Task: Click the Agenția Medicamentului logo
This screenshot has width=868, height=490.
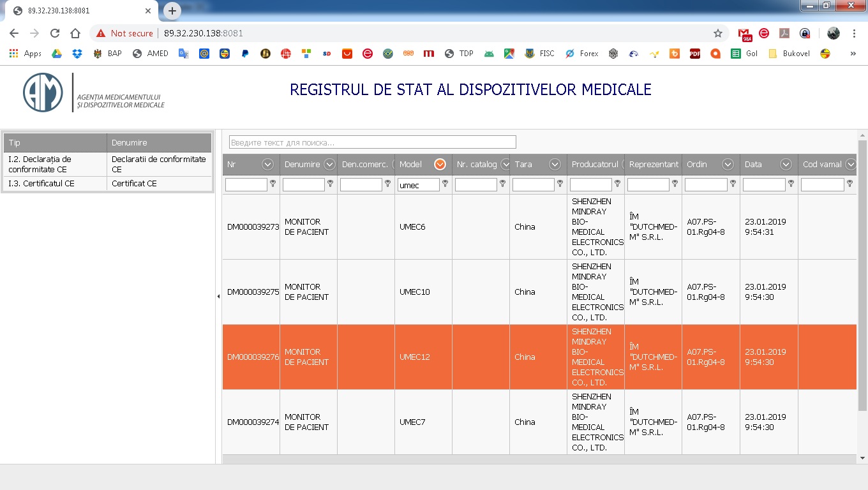Action: click(x=43, y=93)
